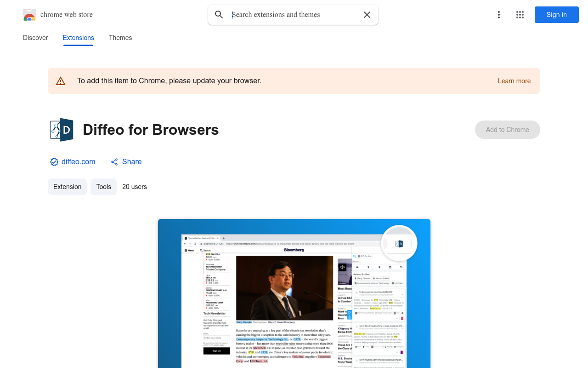Click the warning triangle icon
The height and width of the screenshot is (368, 588).
click(x=61, y=81)
